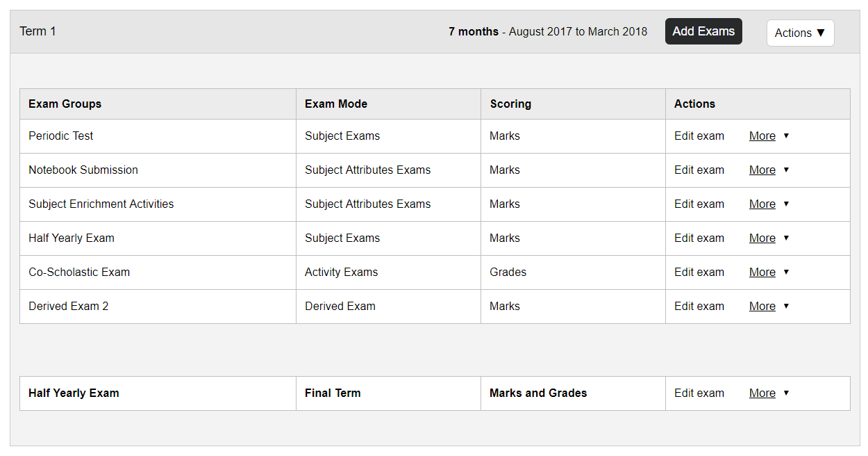
Task: Edit exam for Derived Exam 2
Action: (x=699, y=307)
